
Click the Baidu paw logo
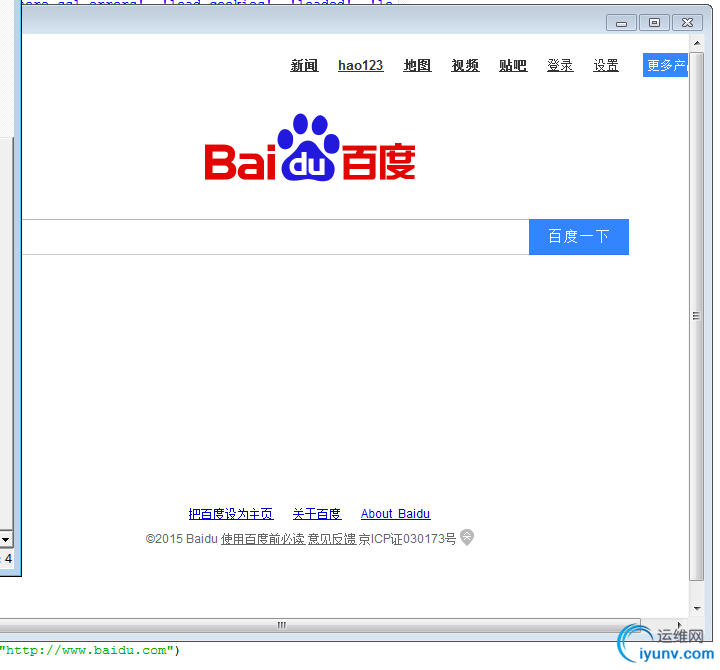(x=310, y=148)
